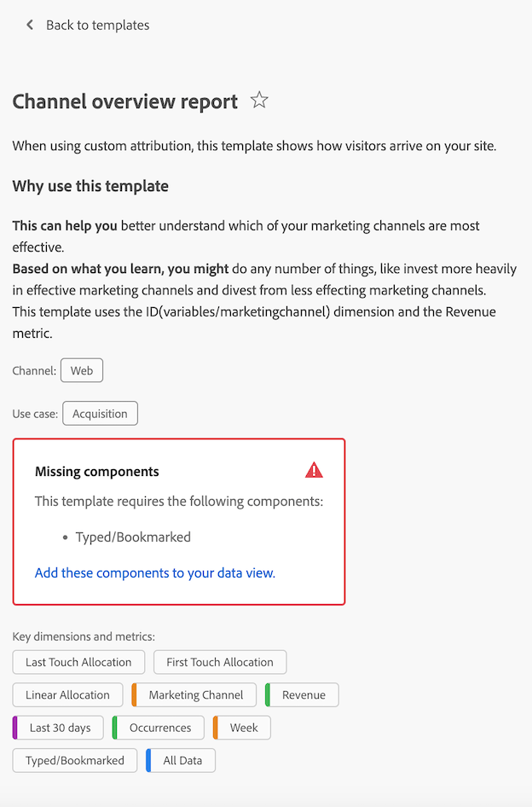Select the Occurrences metric tag
This screenshot has height=807, width=532.
point(159,728)
